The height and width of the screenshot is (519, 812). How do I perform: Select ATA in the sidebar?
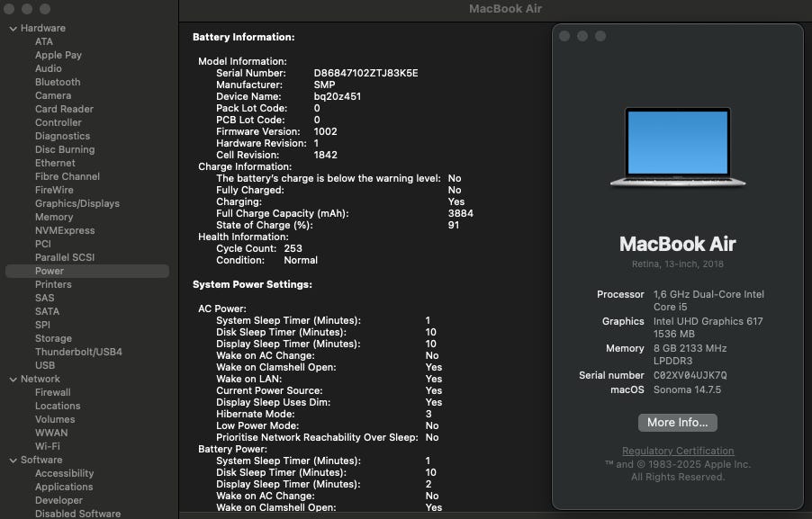tap(44, 41)
